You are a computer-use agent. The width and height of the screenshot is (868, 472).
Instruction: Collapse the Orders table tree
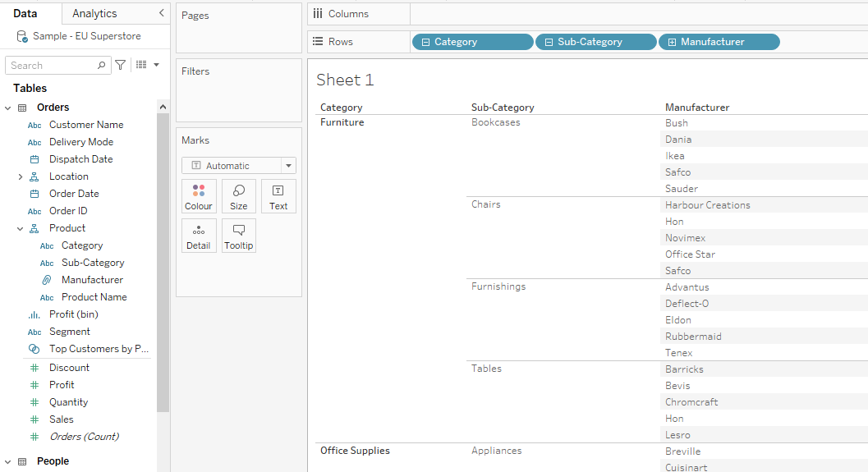click(x=7, y=108)
